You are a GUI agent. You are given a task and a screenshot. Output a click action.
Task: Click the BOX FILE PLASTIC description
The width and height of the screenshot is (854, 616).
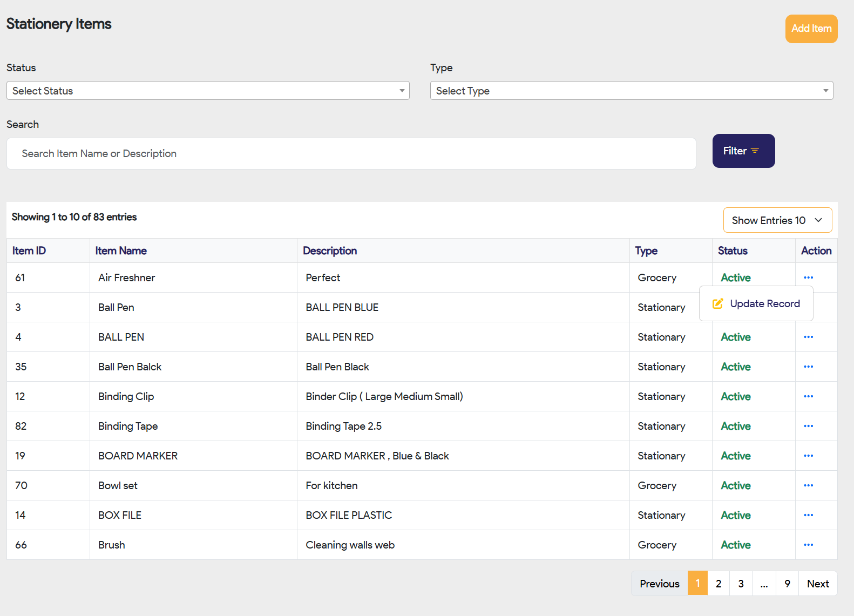(349, 515)
